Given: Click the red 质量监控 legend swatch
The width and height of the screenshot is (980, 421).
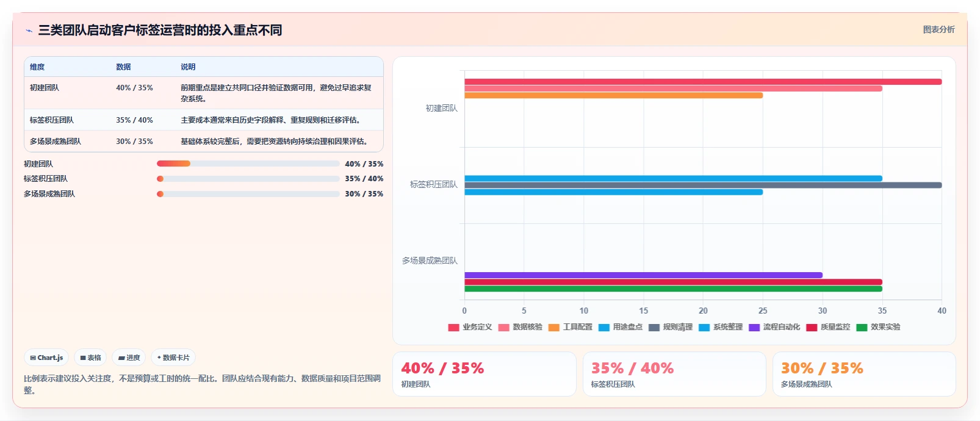Looking at the screenshot, I should [x=812, y=328].
